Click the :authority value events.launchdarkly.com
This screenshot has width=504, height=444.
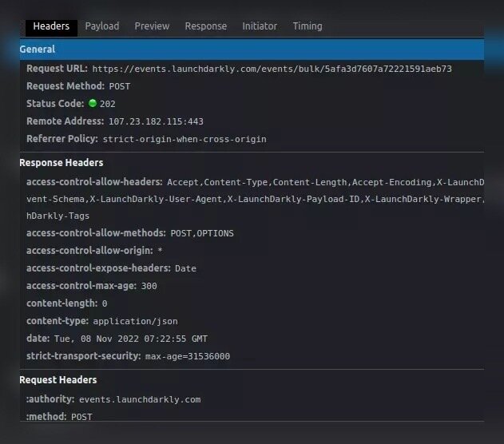(140, 399)
